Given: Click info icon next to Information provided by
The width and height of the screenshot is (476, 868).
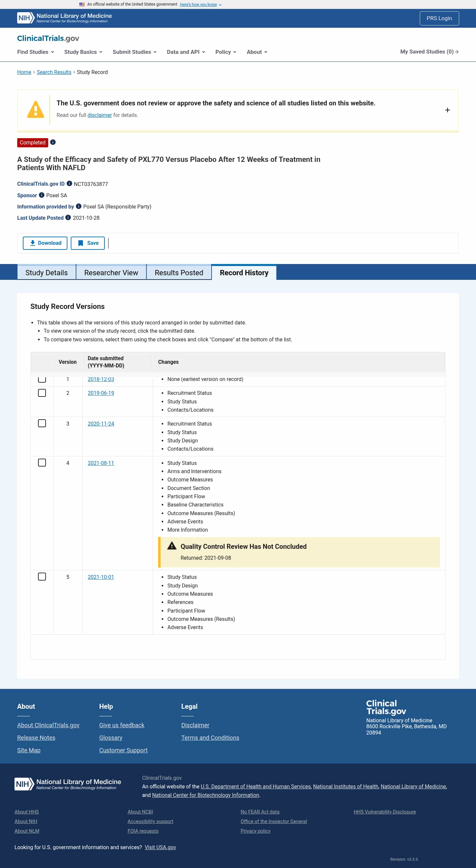Looking at the screenshot, I should click(x=79, y=206).
